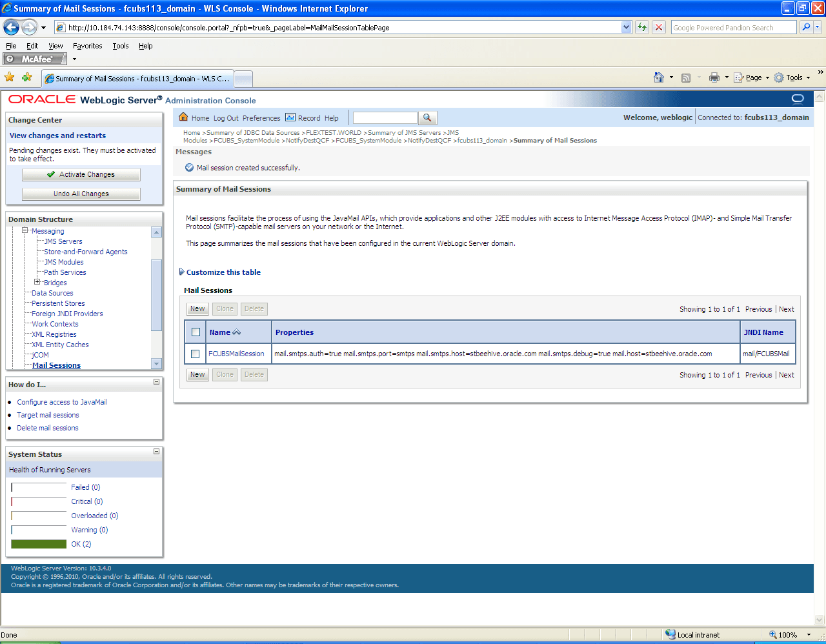This screenshot has width=826, height=644.
Task: Click the Failed (0) health link
Action: pyautogui.click(x=86, y=487)
